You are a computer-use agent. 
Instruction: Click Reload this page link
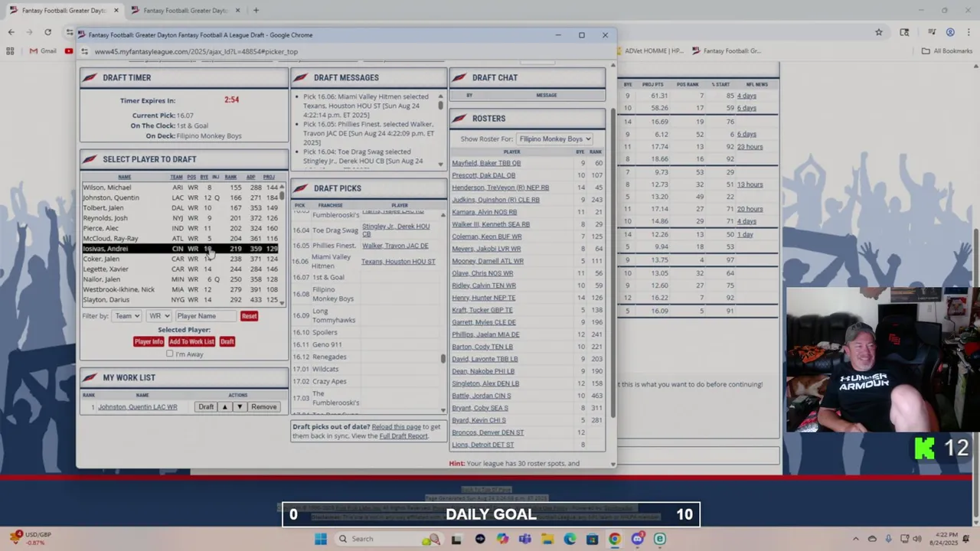coord(396,427)
